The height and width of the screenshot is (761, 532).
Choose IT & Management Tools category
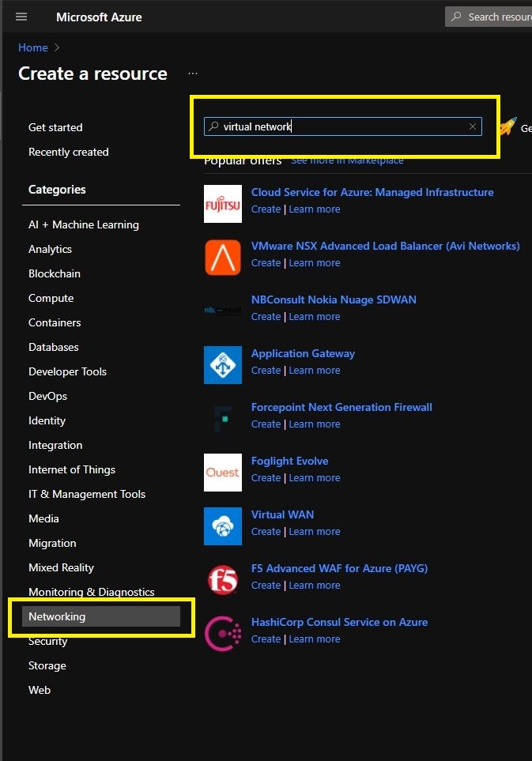pyautogui.click(x=87, y=494)
